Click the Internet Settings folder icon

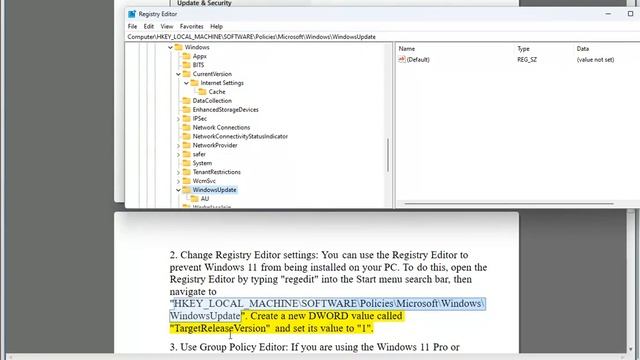[194, 83]
